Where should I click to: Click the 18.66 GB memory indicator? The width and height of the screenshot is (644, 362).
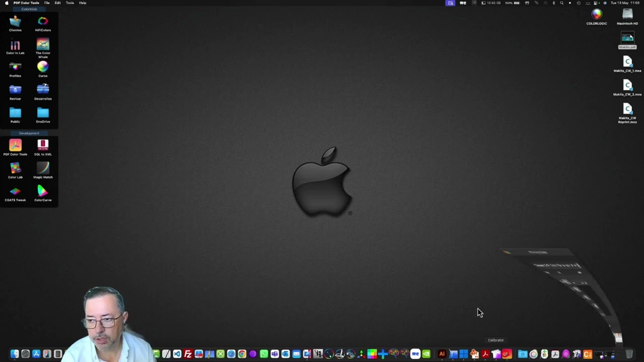click(x=491, y=3)
